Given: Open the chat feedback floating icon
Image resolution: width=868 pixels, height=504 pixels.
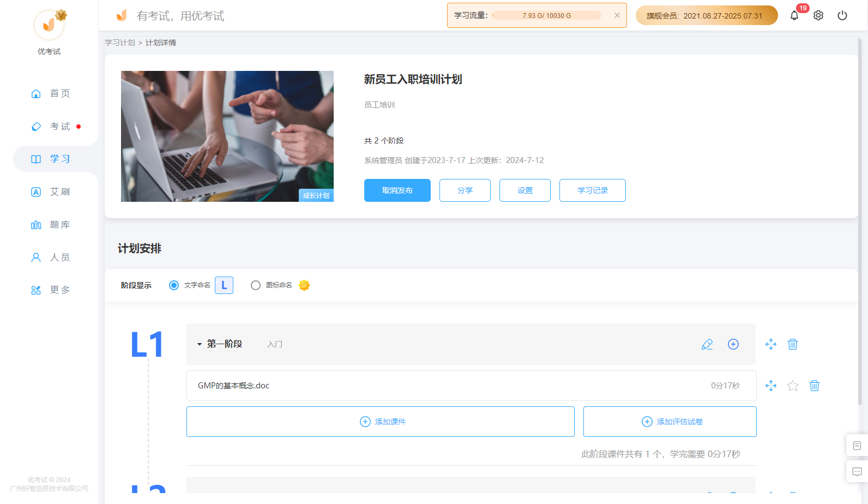Looking at the screenshot, I should 857,472.
